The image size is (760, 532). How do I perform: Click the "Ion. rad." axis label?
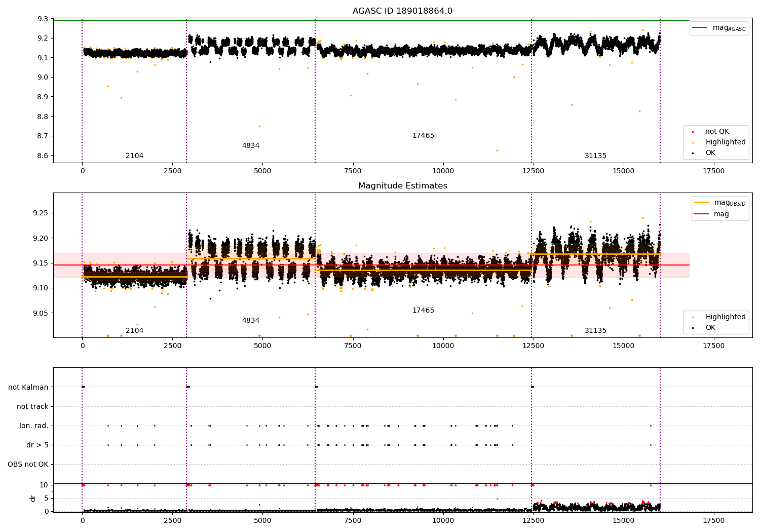click(34, 426)
